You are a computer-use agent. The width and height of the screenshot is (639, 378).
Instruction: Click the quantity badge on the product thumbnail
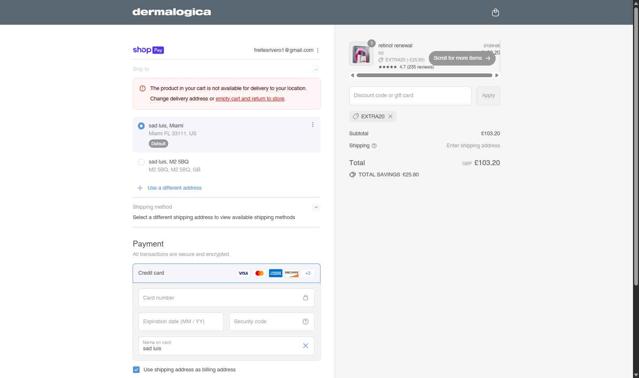pos(371,43)
